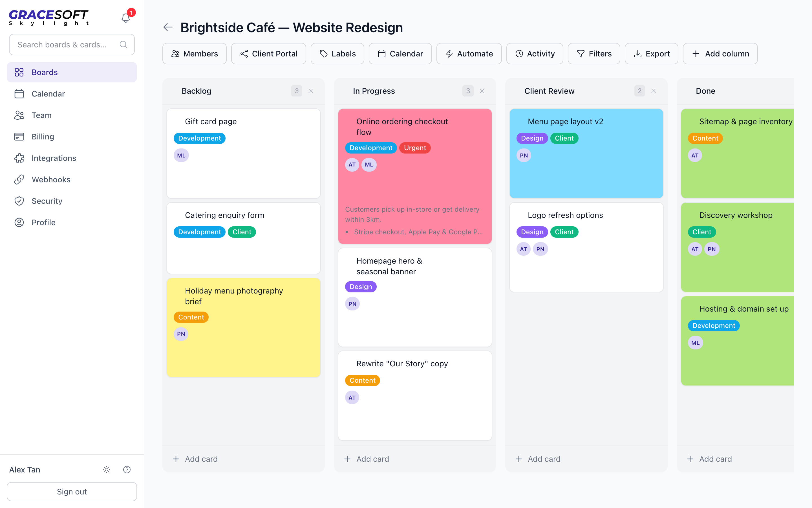
Task: Open the Security page
Action: [x=72, y=201]
